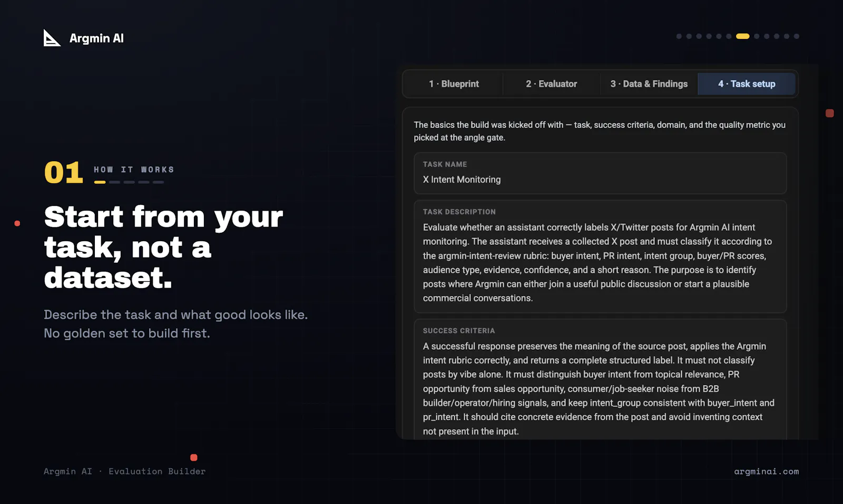Click inside the Success Criteria text box

coord(600,379)
